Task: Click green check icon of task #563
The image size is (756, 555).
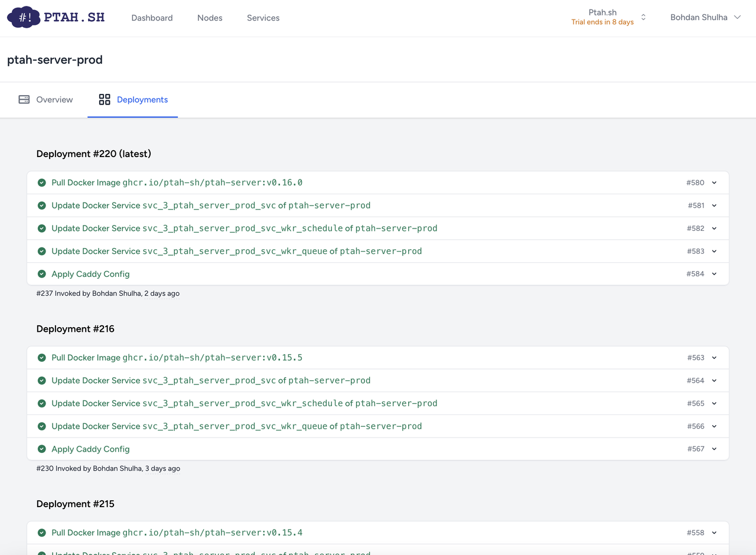Action: pyautogui.click(x=42, y=358)
